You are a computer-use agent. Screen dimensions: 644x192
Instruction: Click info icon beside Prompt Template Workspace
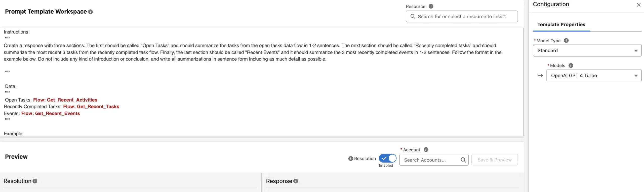91,12
